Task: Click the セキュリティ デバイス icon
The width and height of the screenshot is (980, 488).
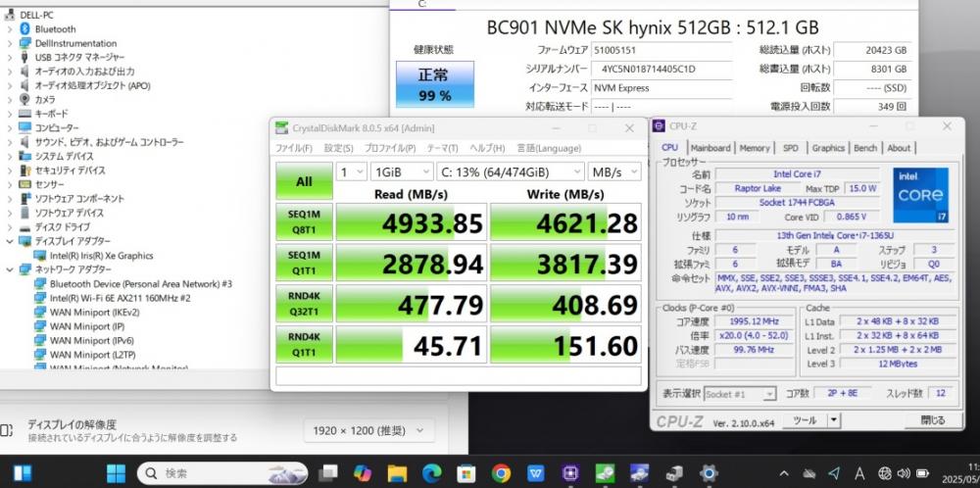Action: tap(25, 170)
